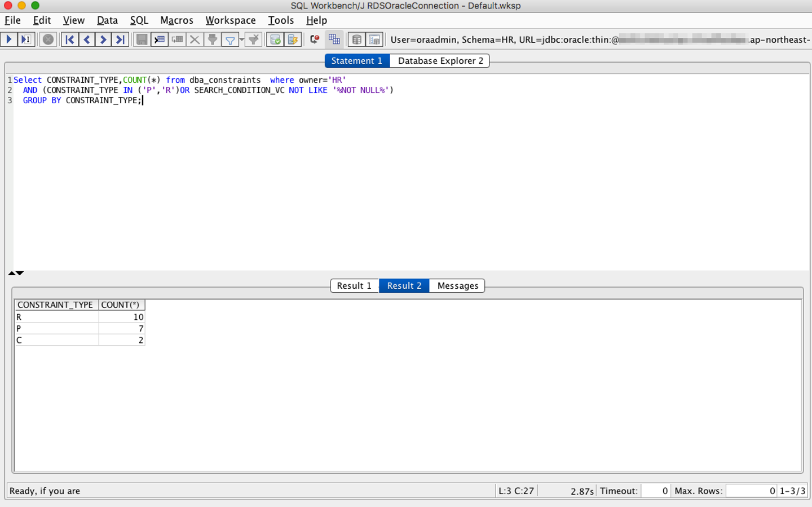Toggle append results grid icon
Screen dimensions: 812x507
334,39
